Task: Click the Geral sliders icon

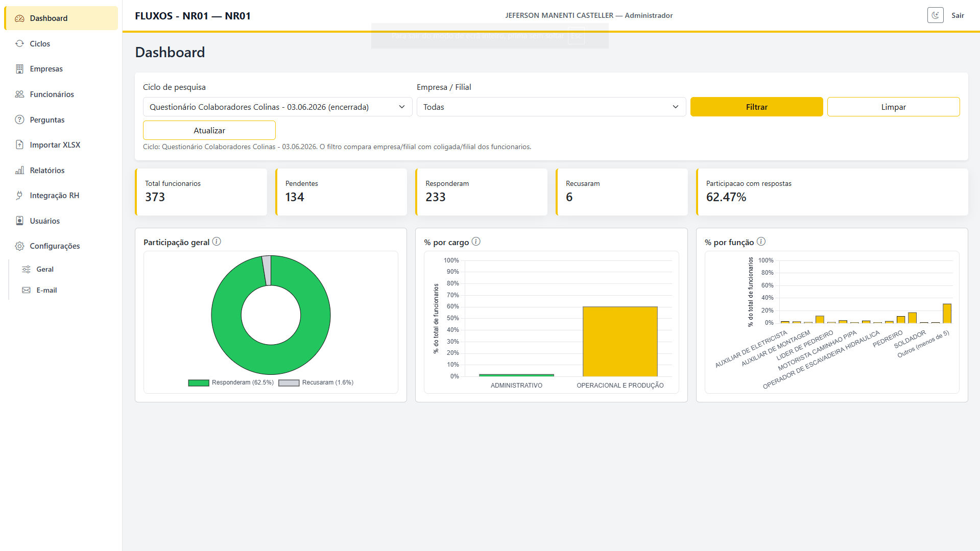Action: click(x=26, y=269)
